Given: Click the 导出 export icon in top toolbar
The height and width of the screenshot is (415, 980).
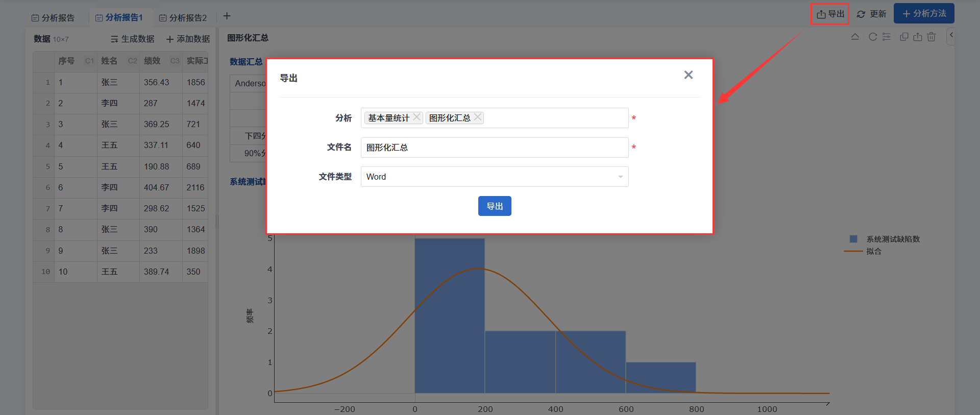Looking at the screenshot, I should click(x=830, y=14).
